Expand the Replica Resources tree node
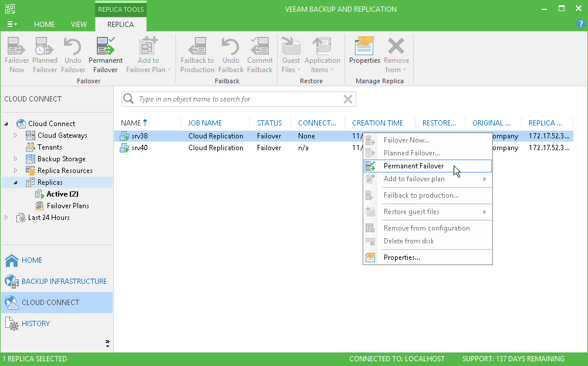This screenshot has height=366, width=588. point(15,171)
